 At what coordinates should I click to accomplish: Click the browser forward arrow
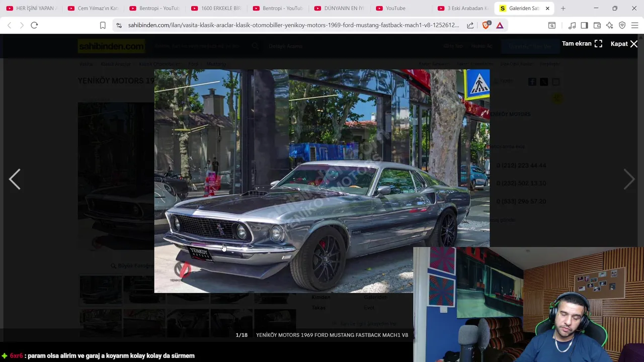pos(21,25)
